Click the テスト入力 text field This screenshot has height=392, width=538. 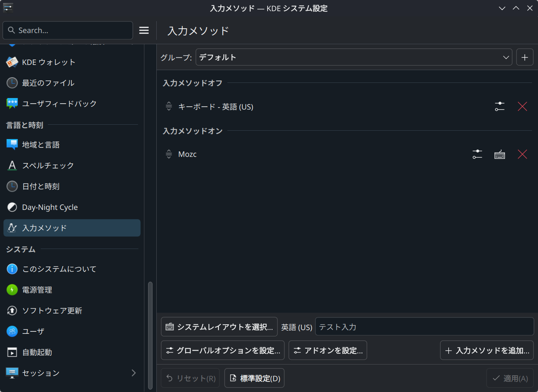424,327
